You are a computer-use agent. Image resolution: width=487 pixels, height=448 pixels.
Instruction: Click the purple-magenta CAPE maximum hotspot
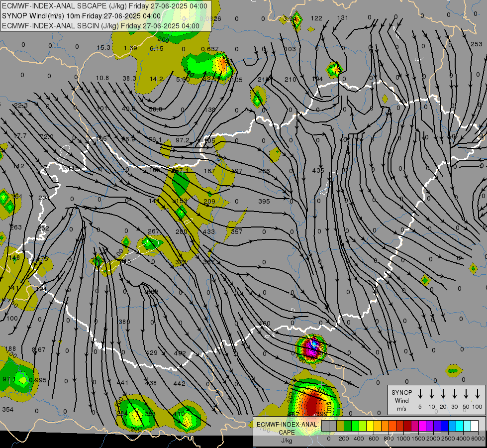312,348
